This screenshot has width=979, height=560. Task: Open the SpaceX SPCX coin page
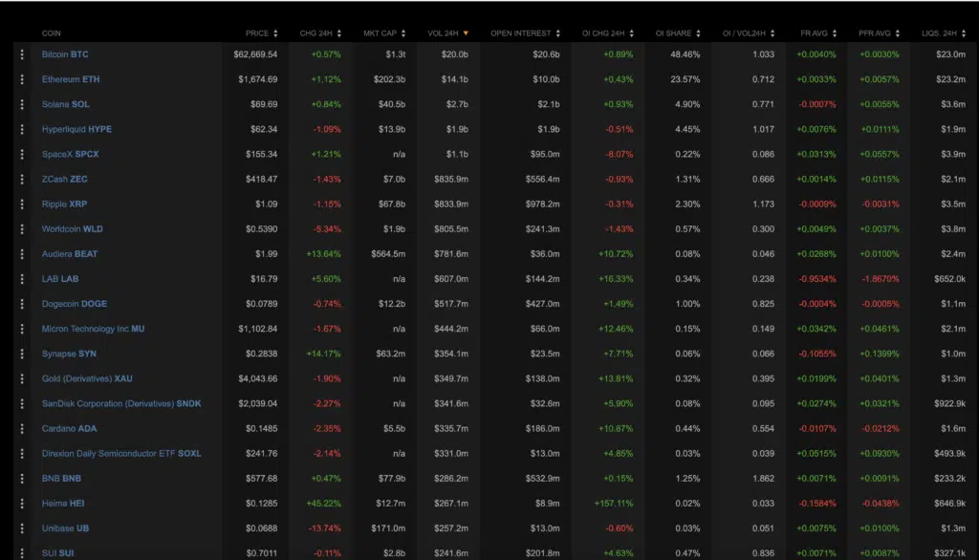[x=70, y=154]
